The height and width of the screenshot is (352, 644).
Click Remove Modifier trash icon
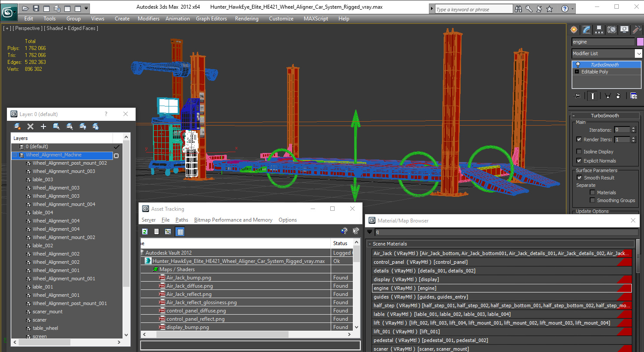coord(618,96)
